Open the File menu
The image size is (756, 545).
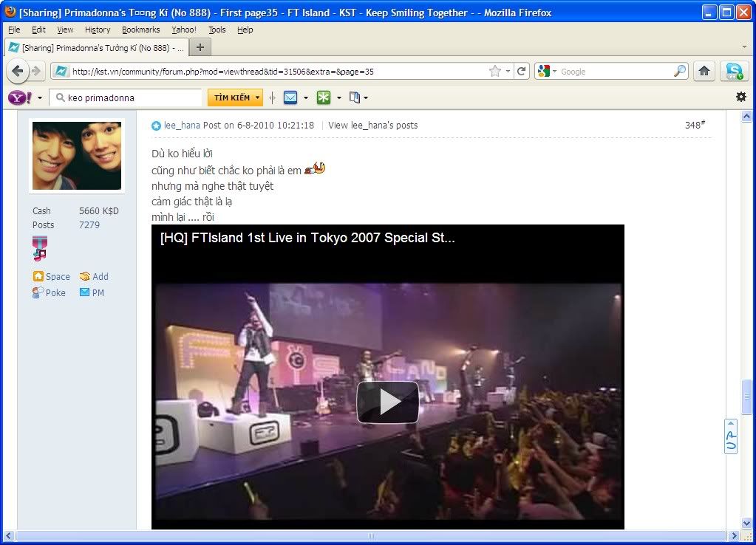pos(15,30)
